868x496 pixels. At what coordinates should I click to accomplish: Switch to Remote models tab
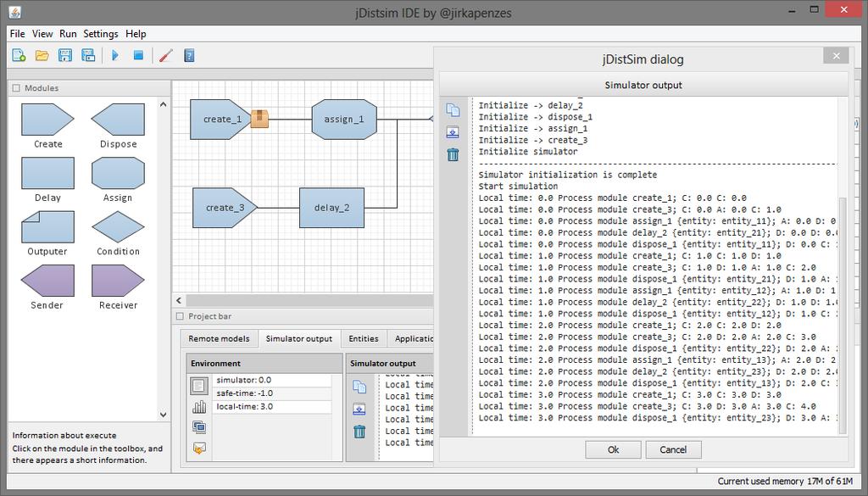[x=219, y=339]
